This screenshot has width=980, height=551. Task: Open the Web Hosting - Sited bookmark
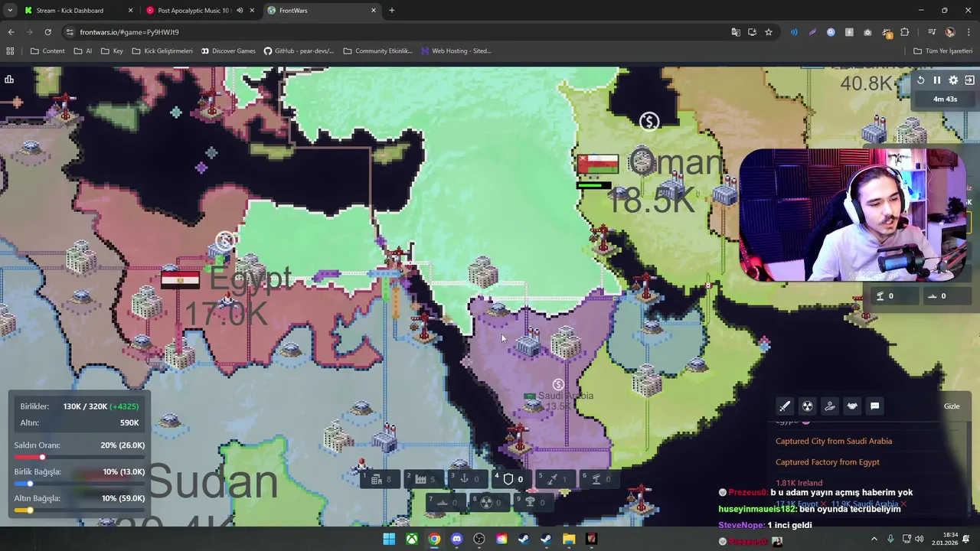456,51
